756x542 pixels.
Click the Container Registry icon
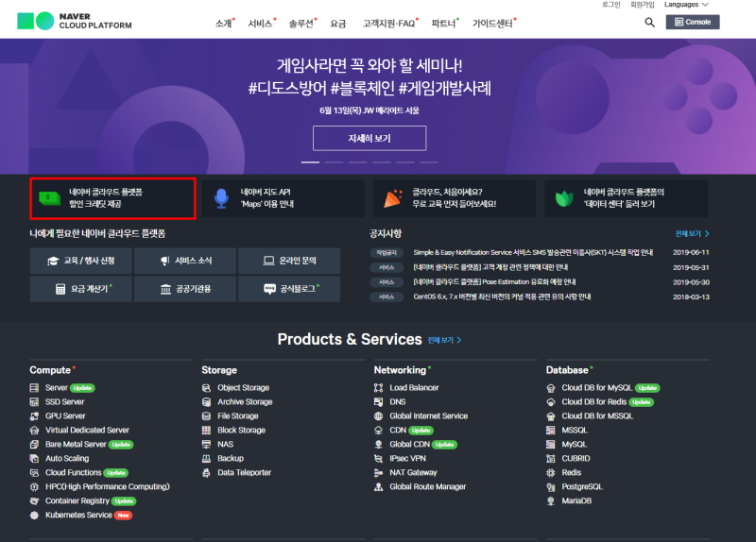point(34,501)
